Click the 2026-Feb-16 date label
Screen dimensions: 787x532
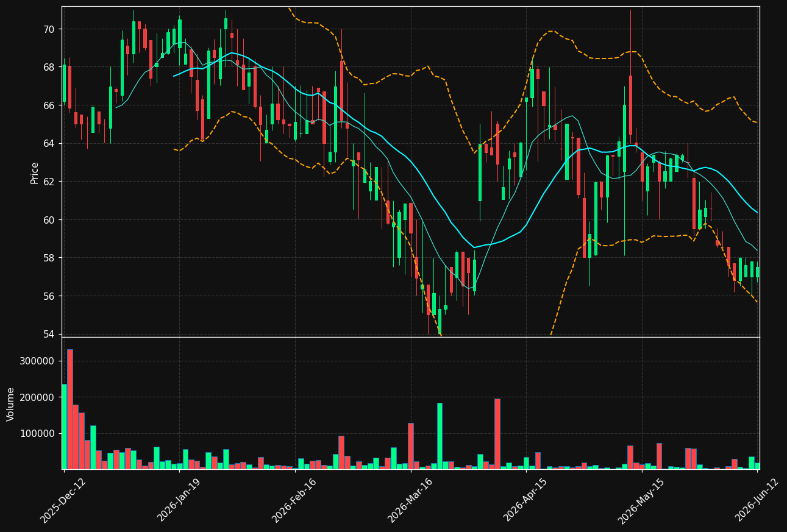coord(294,500)
